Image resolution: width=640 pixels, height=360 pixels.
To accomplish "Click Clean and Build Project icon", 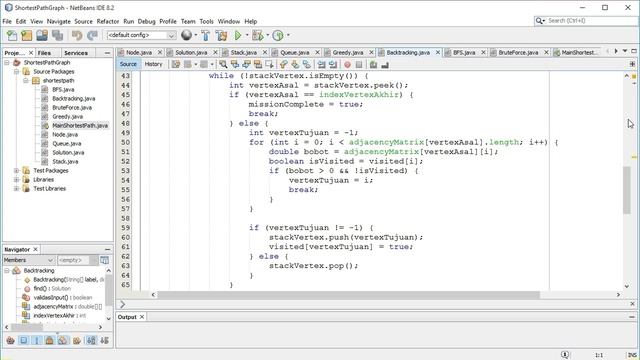I will pyautogui.click(x=221, y=36).
